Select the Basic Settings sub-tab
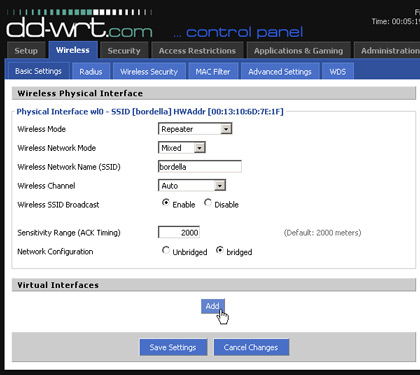Viewport: 420px width, 375px height. tap(38, 71)
